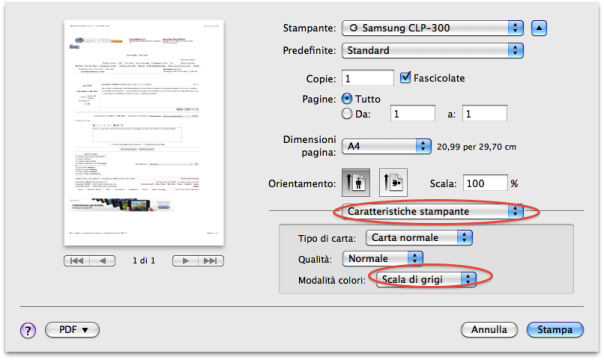Go to previous page in preview

(102, 261)
